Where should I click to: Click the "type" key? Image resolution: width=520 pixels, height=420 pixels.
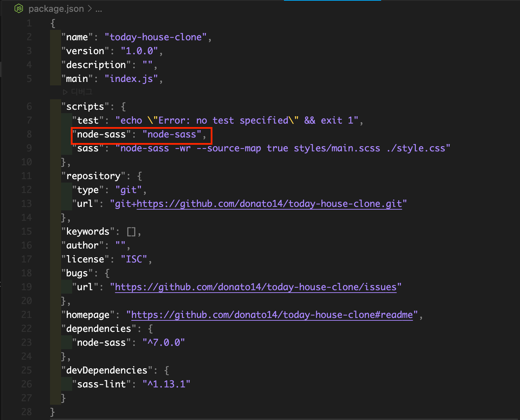coord(88,190)
